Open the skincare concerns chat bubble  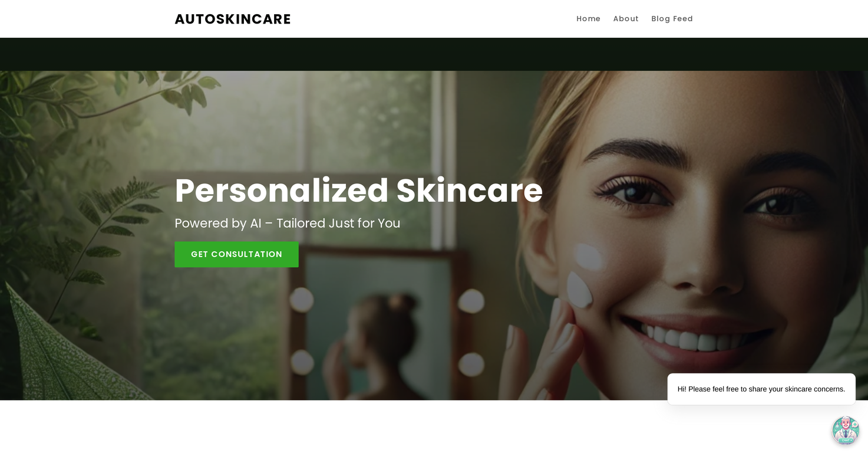[x=761, y=389]
